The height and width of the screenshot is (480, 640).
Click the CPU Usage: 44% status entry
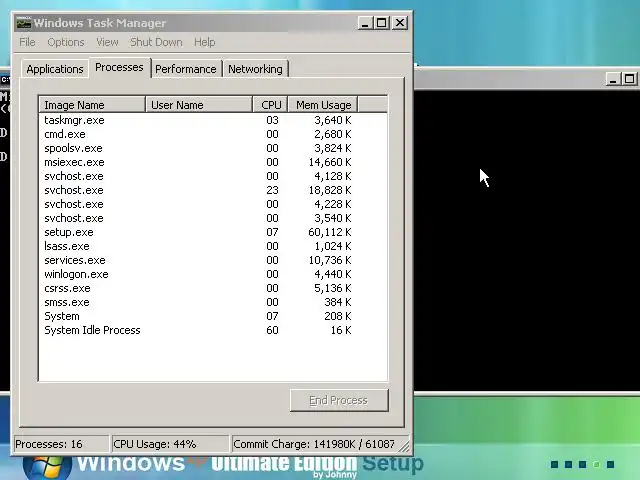170,444
